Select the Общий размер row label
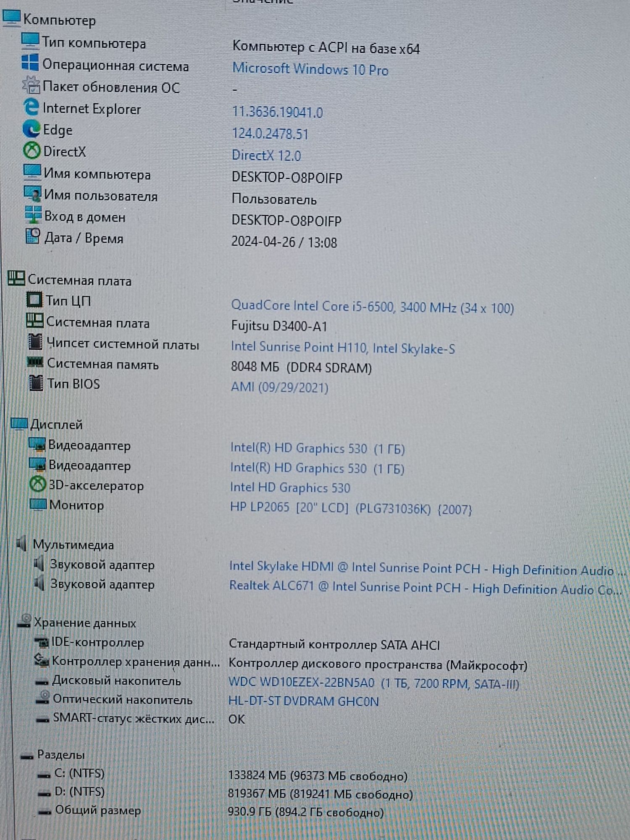Viewport: 630px width, 840px height. [x=97, y=810]
